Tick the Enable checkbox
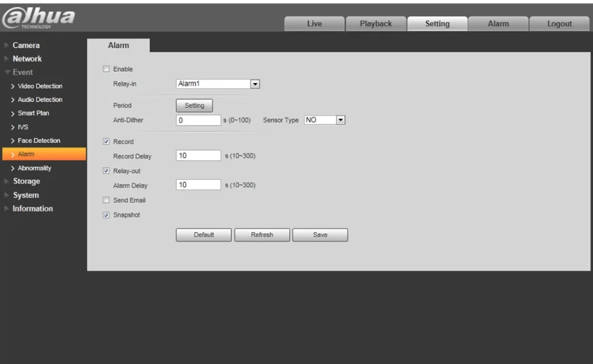Image resolution: width=593 pixels, height=364 pixels. tap(106, 69)
